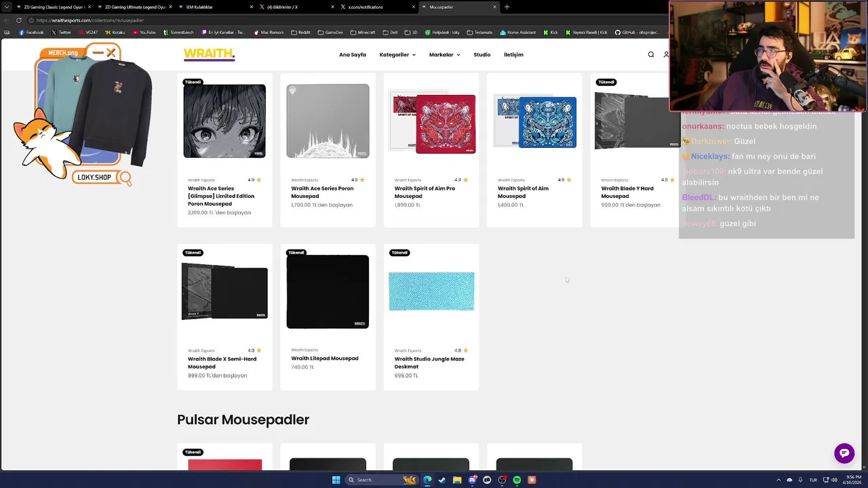Open the Windows Start menu
This screenshot has height=488, width=868.
[336, 480]
